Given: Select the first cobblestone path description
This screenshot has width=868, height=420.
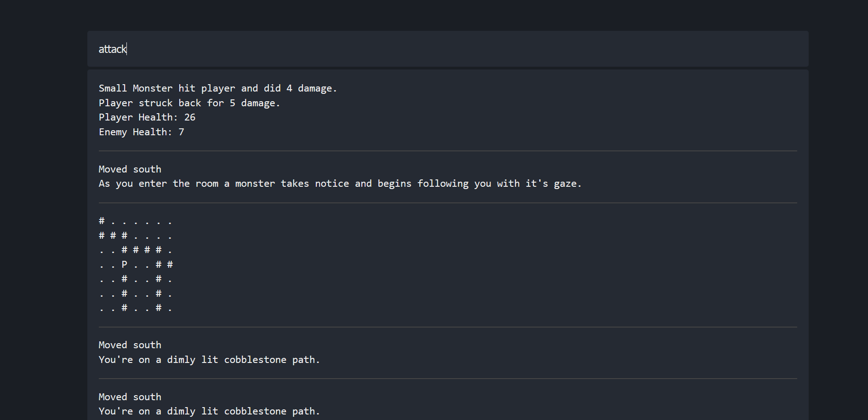Looking at the screenshot, I should pyautogui.click(x=209, y=360).
